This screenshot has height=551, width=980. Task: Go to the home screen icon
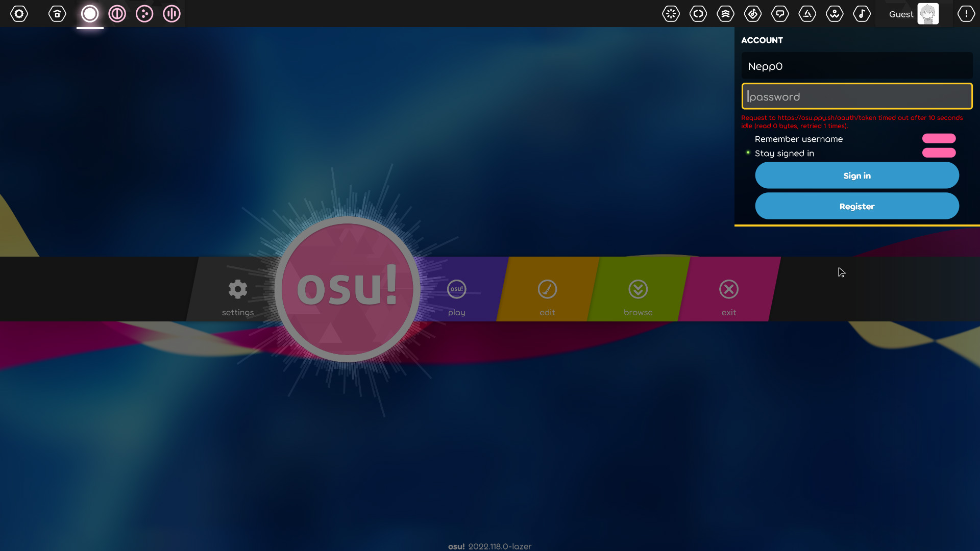(57, 14)
